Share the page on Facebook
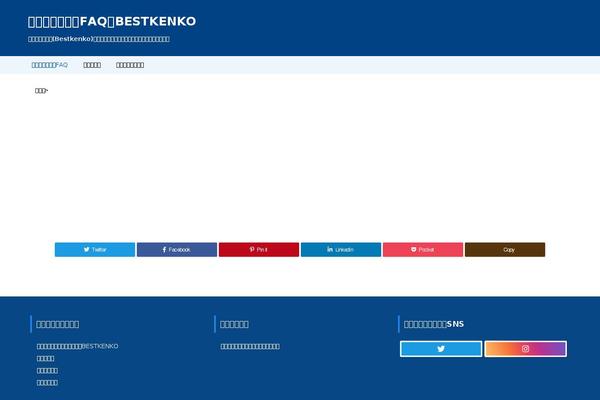 click(x=177, y=250)
